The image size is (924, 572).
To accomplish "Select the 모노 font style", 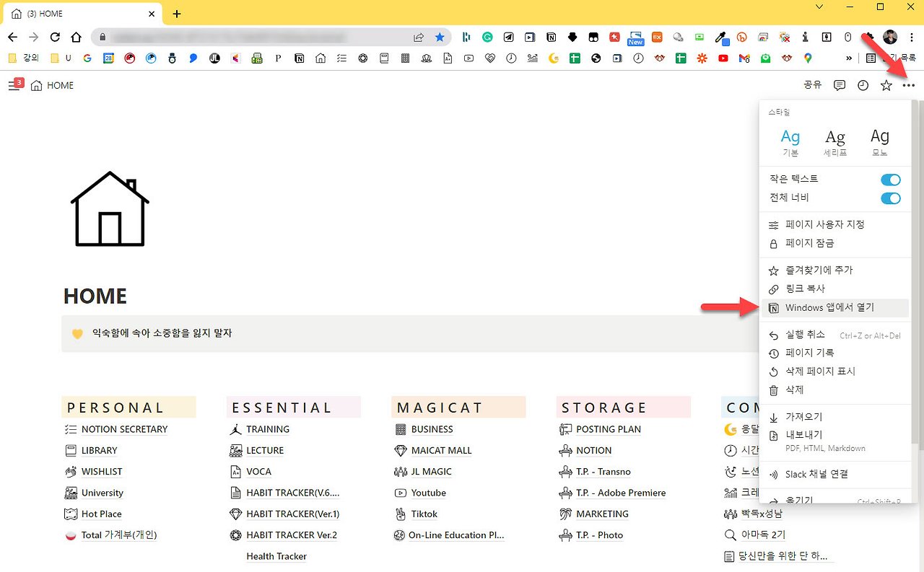I will coord(880,142).
